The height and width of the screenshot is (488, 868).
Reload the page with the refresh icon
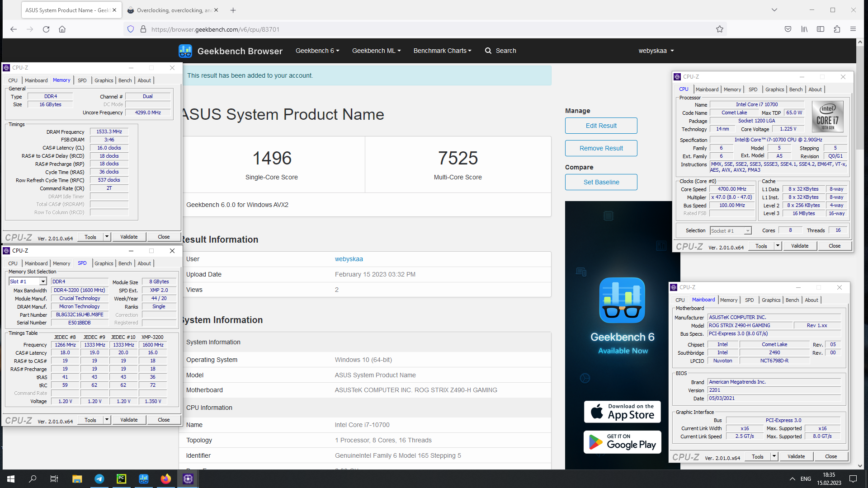(x=46, y=29)
